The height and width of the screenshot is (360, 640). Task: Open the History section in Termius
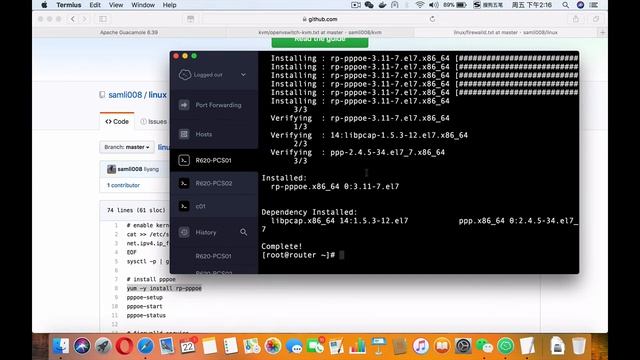pos(205,232)
